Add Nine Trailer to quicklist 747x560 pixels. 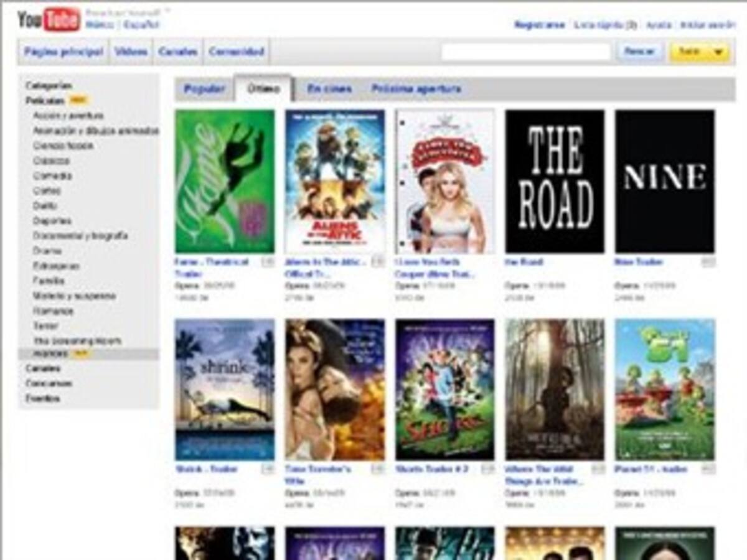tap(708, 262)
